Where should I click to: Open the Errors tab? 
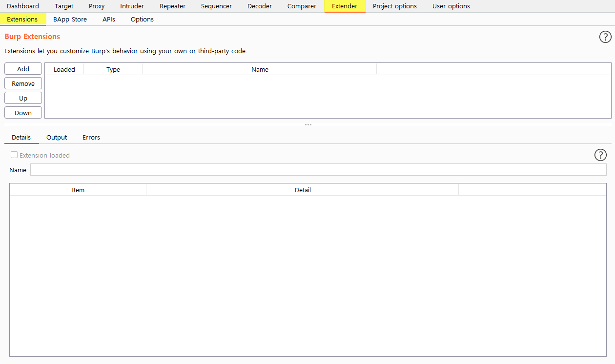coord(91,138)
